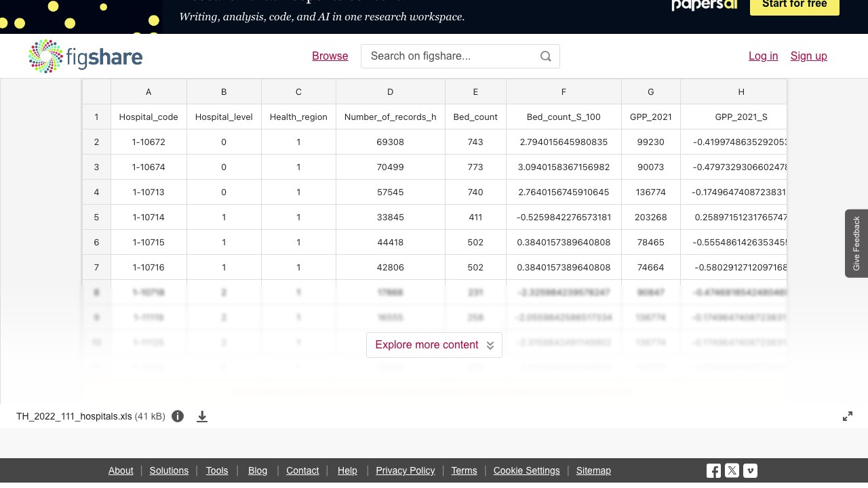This screenshot has width=868, height=488.
Task: Click Sign up link
Action: point(809,56)
